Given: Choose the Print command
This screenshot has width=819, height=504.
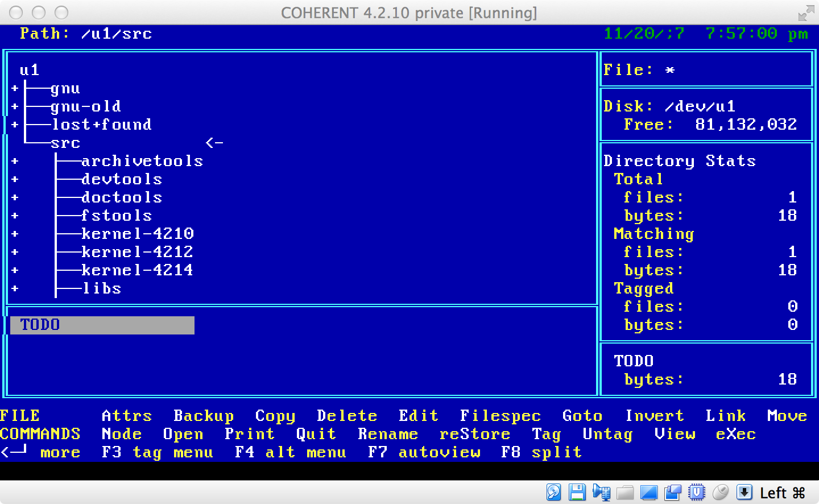Looking at the screenshot, I should pos(250,434).
